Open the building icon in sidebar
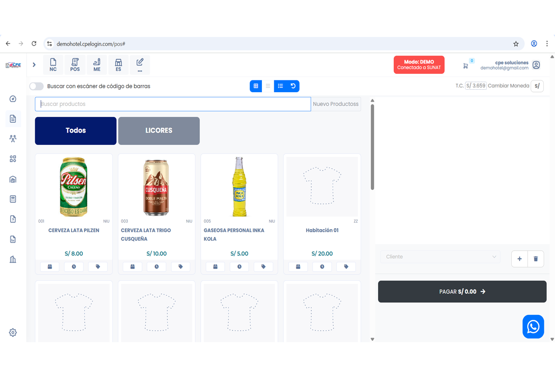 pyautogui.click(x=13, y=259)
